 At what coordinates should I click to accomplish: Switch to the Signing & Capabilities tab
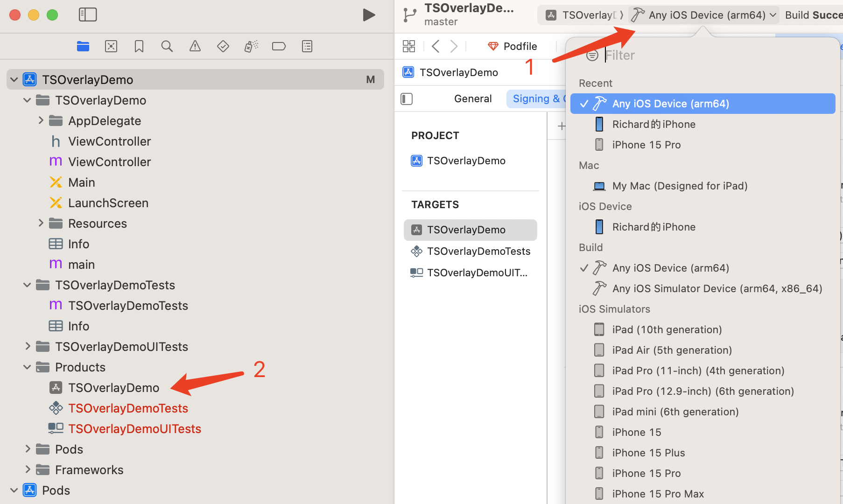point(536,98)
